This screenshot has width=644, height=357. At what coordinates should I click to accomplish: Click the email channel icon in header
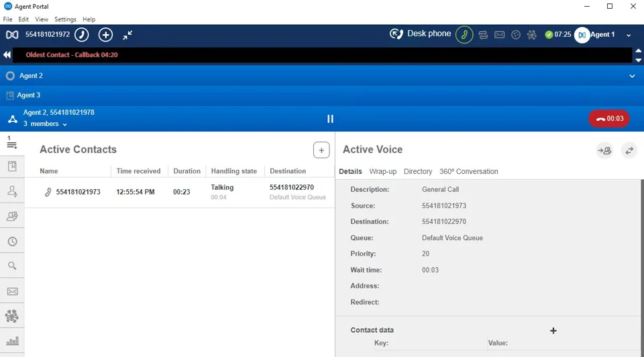[x=499, y=35]
